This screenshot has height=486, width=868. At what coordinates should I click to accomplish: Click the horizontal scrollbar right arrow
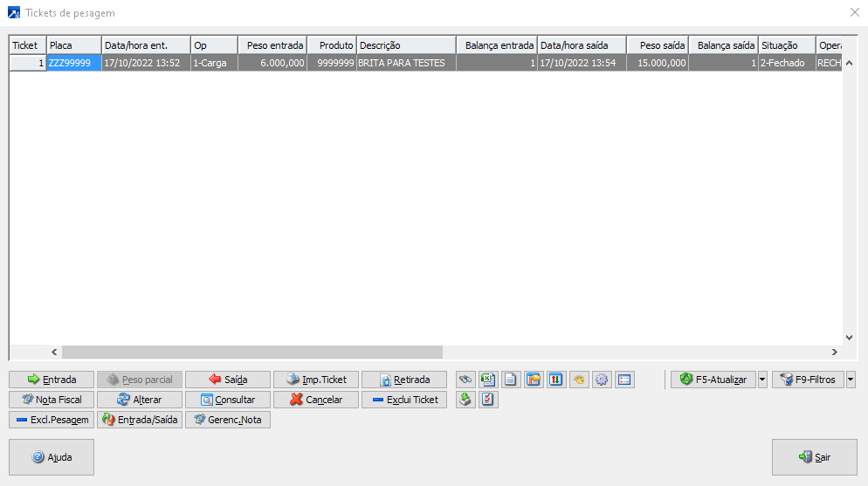pos(835,353)
